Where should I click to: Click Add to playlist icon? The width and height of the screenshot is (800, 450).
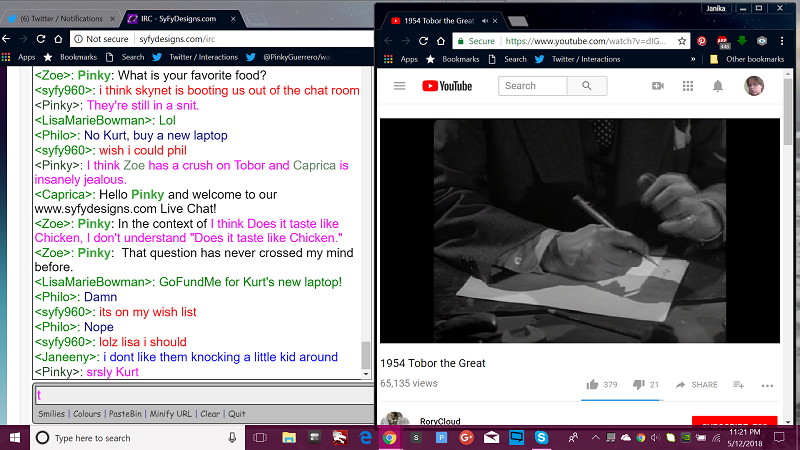point(738,385)
